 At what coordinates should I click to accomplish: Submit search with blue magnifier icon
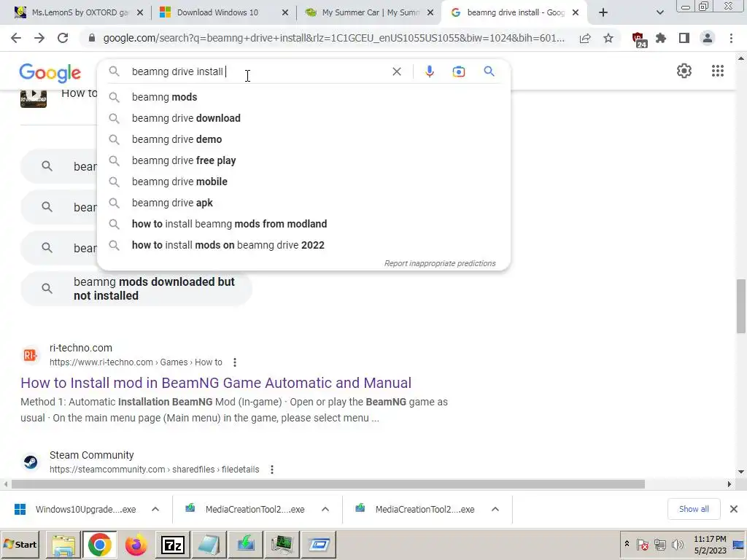pos(489,71)
